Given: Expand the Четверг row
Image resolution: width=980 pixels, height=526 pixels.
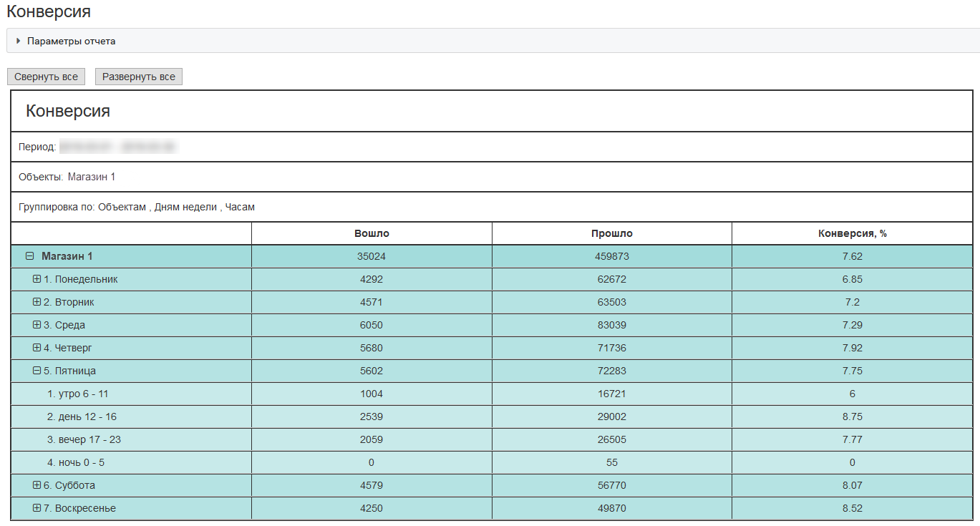Looking at the screenshot, I should [x=37, y=348].
